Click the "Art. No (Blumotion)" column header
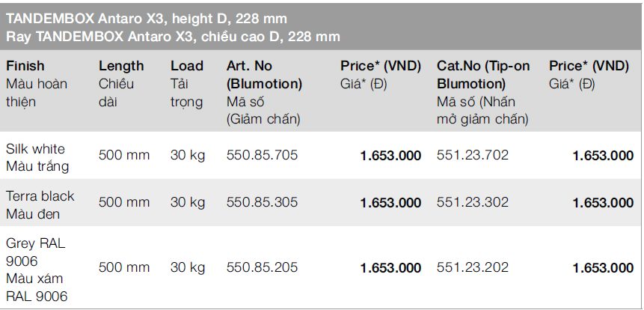This screenshot has height=310, width=644. pos(264,75)
